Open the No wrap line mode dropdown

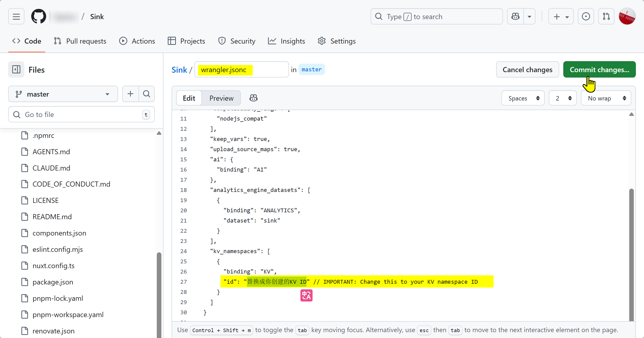(606, 98)
